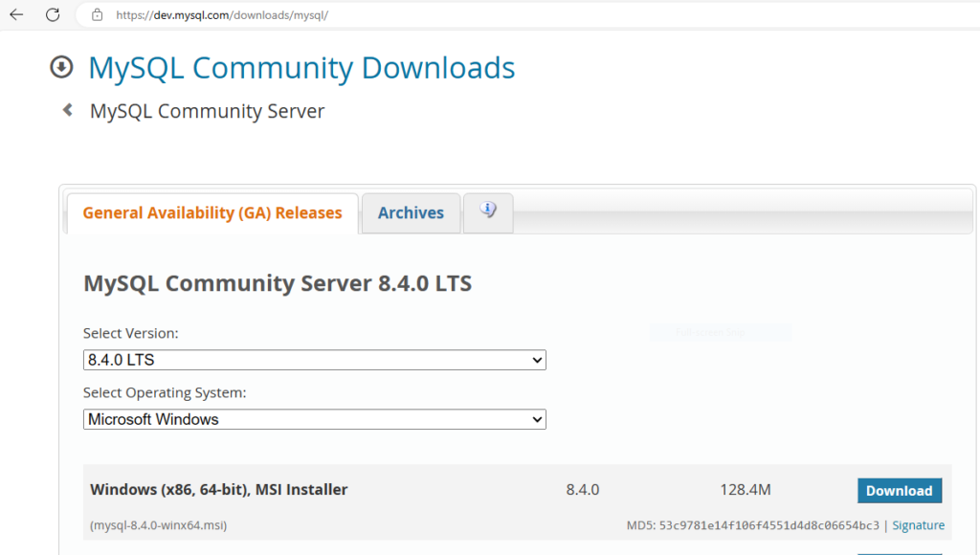This screenshot has width=980, height=555.
Task: Select the Windows (x86, 64-bit), MSI Installer text
Action: click(x=219, y=489)
